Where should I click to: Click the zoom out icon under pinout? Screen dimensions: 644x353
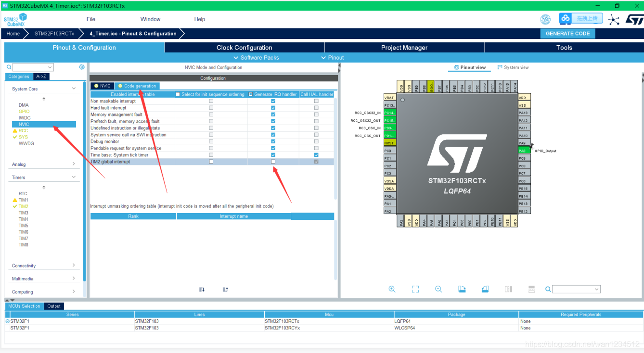coord(438,289)
